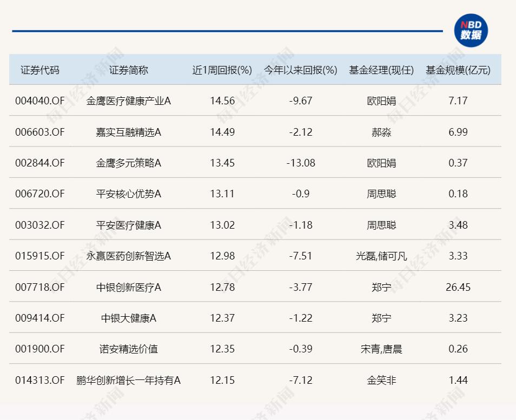
Task: Select fund name 中银大健康A
Action: coord(128,318)
